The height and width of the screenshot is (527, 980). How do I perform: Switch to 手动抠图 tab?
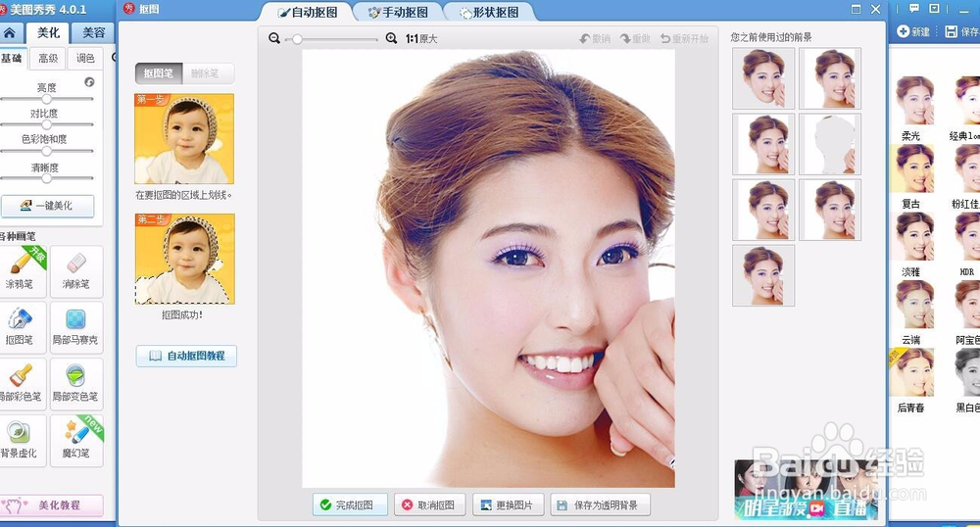(398, 12)
